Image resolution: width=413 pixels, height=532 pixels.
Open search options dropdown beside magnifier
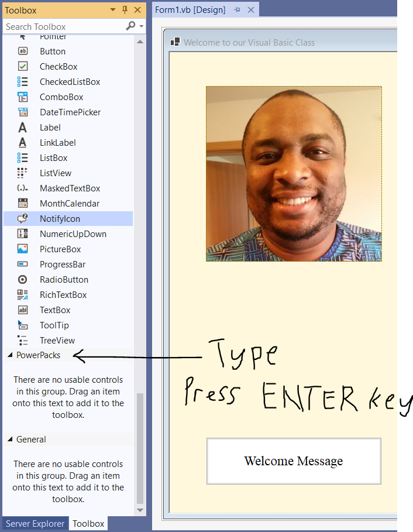pyautogui.click(x=141, y=27)
